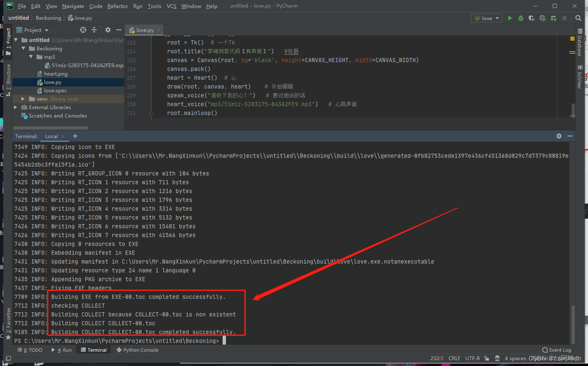Run the love configuration

pos(510,18)
